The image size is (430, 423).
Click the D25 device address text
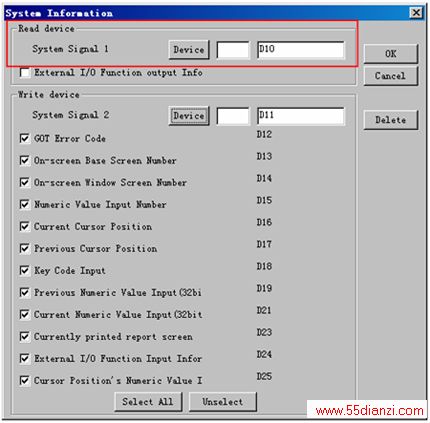click(264, 376)
